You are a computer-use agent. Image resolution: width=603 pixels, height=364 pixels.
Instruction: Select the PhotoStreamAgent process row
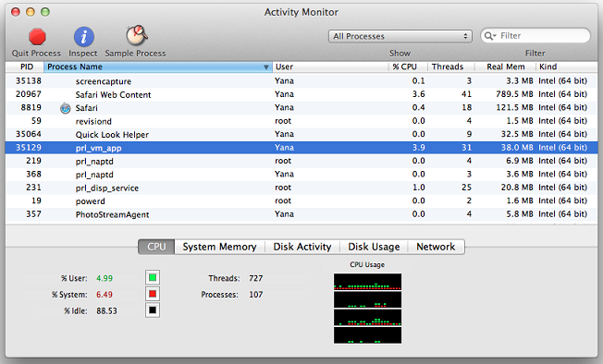point(301,214)
